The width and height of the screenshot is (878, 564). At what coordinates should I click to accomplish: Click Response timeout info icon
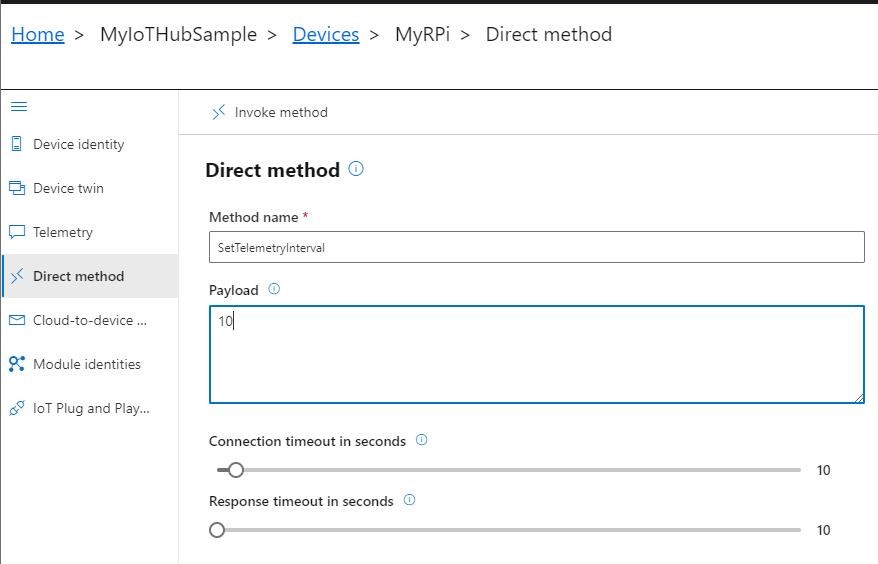click(x=409, y=500)
